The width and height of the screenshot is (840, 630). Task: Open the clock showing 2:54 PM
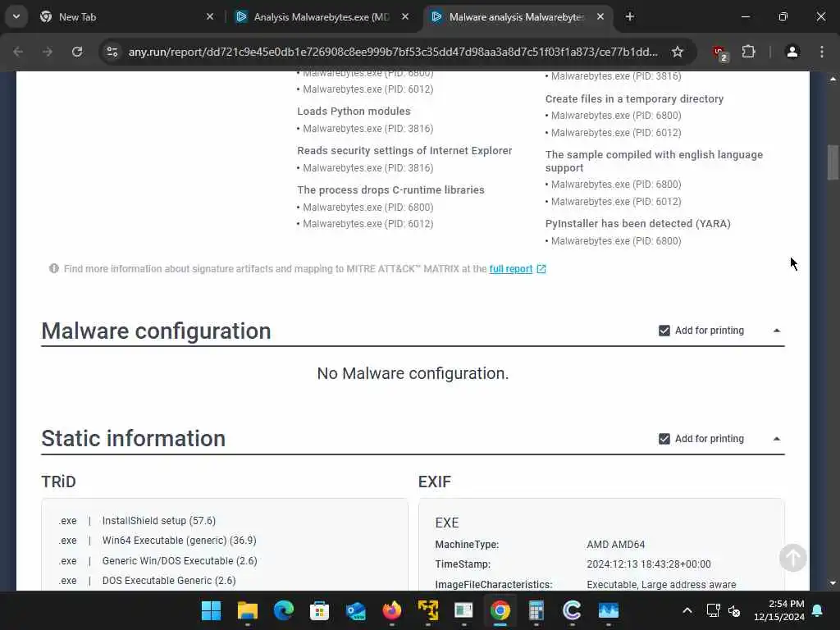[779, 610]
